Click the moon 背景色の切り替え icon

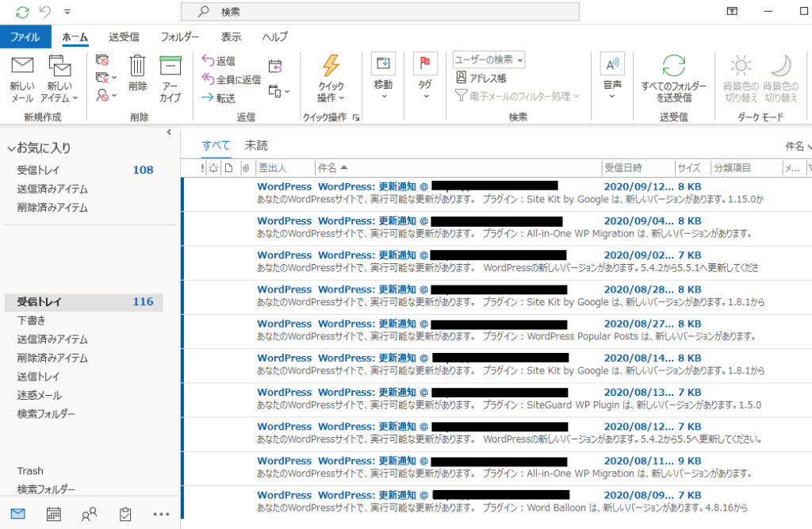781,79
